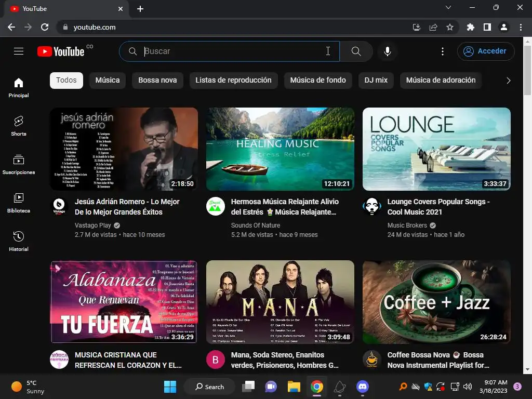Select the Música filter chip
Image resolution: width=532 pixels, height=399 pixels.
pyautogui.click(x=107, y=80)
